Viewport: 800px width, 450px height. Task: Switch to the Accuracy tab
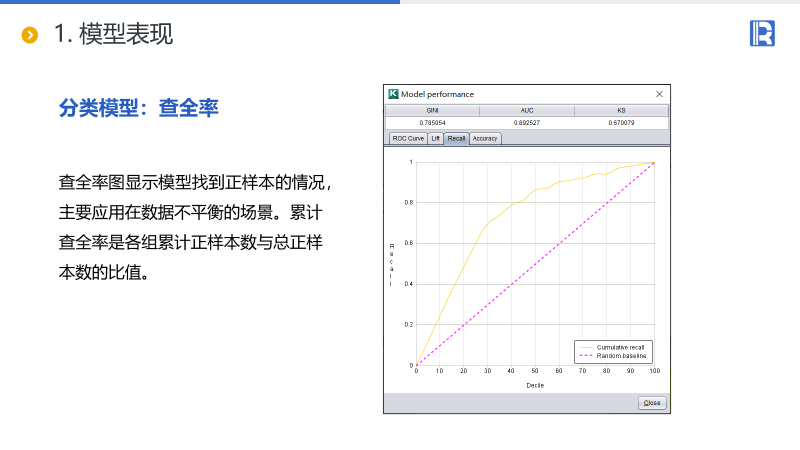tap(485, 138)
